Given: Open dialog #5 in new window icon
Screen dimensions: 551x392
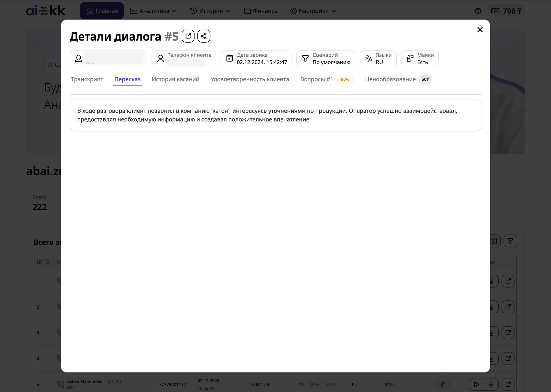Looking at the screenshot, I should [188, 36].
